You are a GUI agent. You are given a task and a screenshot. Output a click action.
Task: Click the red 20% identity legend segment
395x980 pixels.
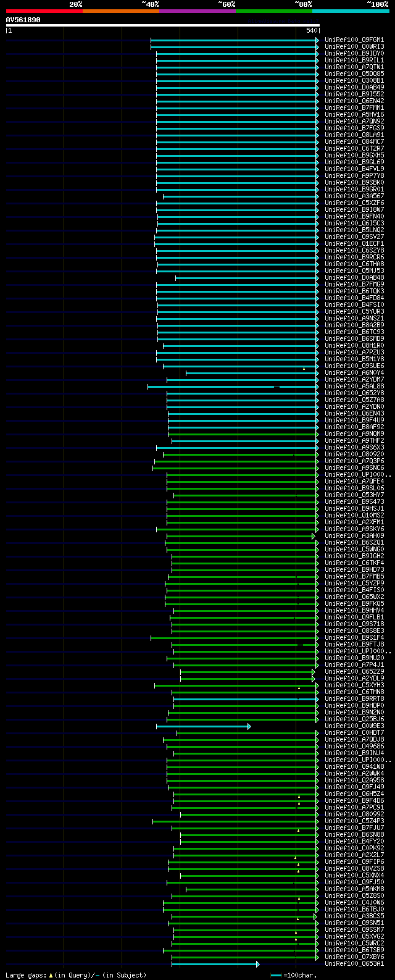[x=44, y=11]
